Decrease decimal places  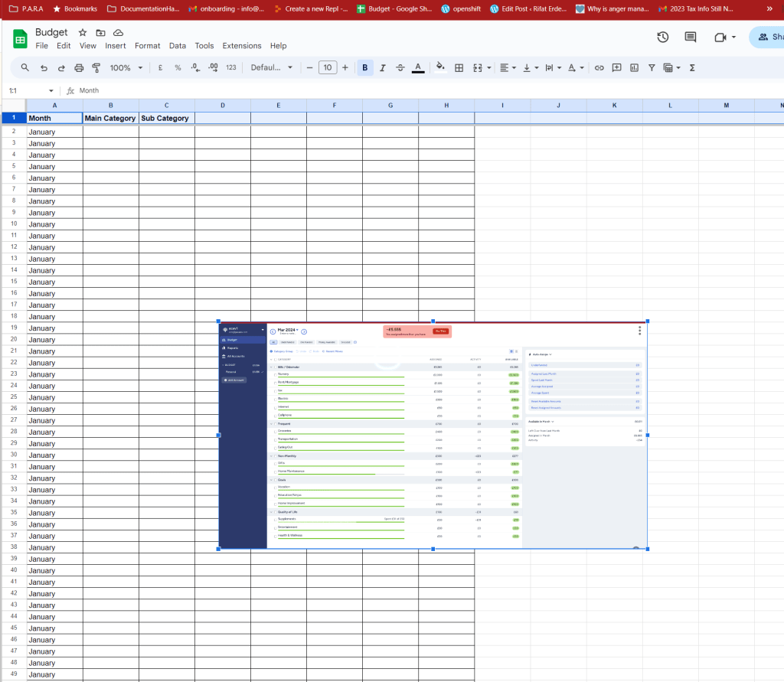tap(195, 67)
